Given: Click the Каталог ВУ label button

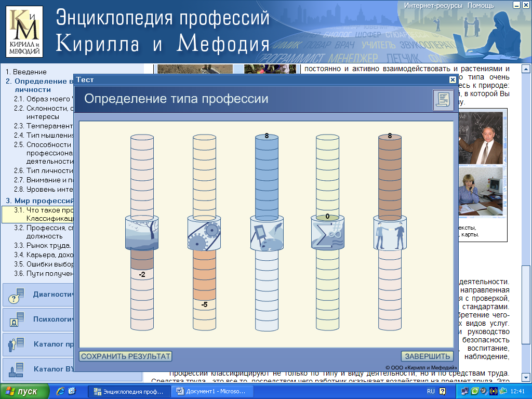Looking at the screenshot, I should 54,369.
